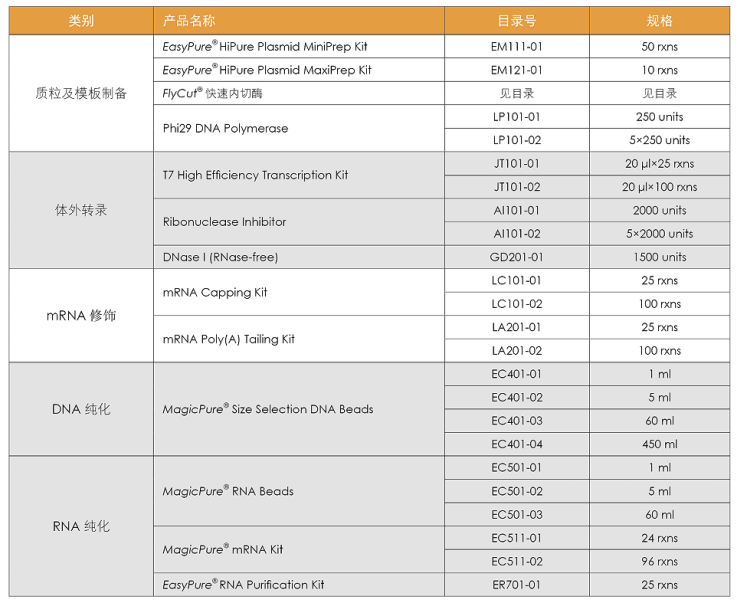737x603 pixels.
Task: Select catalog number AI101-01
Action: 517,210
